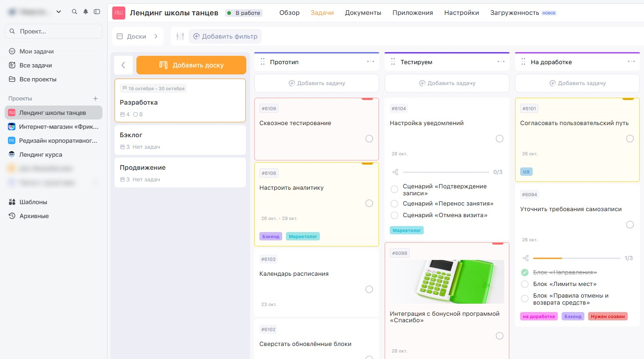This screenshot has height=359, width=644.
Task: Collapse boards panel with back arrow
Action: tap(123, 65)
